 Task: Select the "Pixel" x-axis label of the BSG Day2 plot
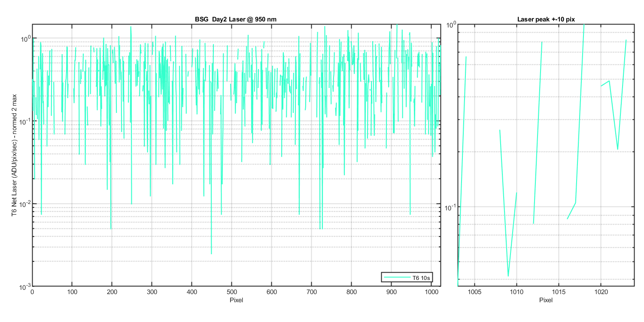pos(236,300)
